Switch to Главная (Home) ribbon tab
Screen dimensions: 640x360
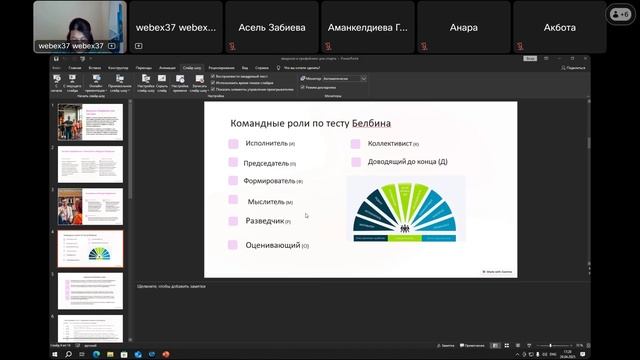tap(75, 68)
